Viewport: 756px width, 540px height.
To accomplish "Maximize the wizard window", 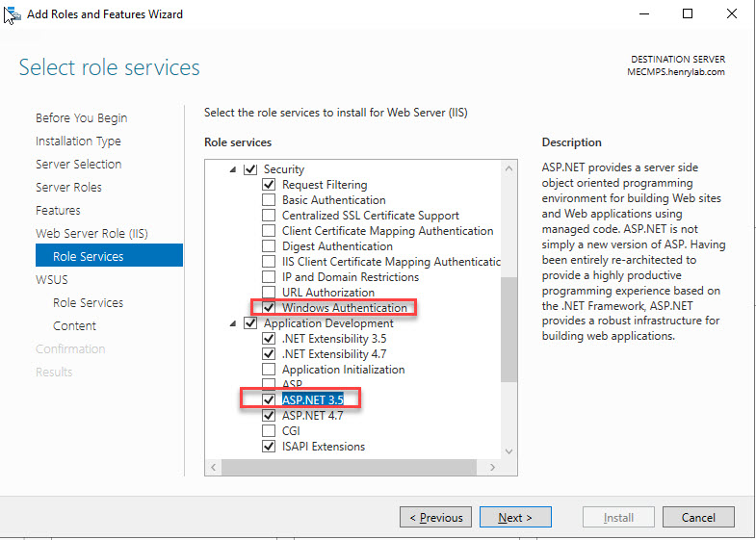I will [687, 14].
